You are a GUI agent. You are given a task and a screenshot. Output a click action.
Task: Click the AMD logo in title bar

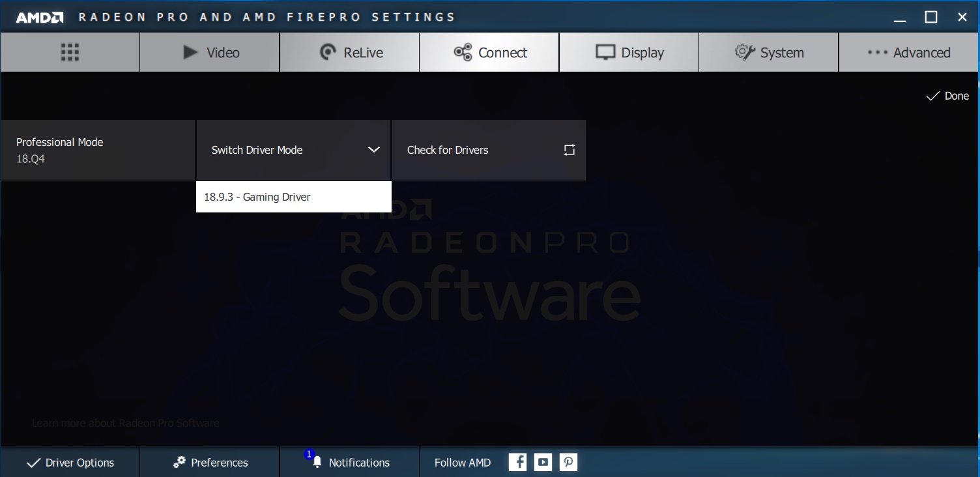coord(39,18)
